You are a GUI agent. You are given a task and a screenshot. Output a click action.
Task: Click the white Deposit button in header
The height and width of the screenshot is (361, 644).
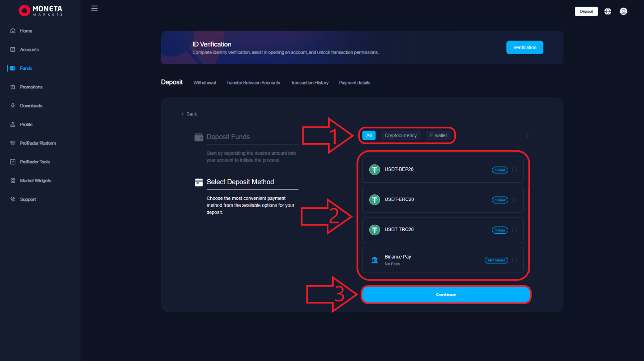(586, 11)
